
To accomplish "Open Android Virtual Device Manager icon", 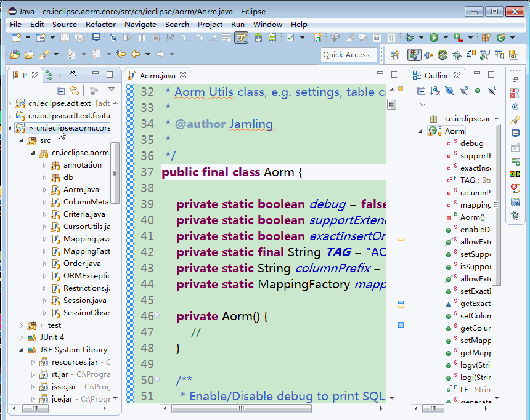I will [272, 38].
